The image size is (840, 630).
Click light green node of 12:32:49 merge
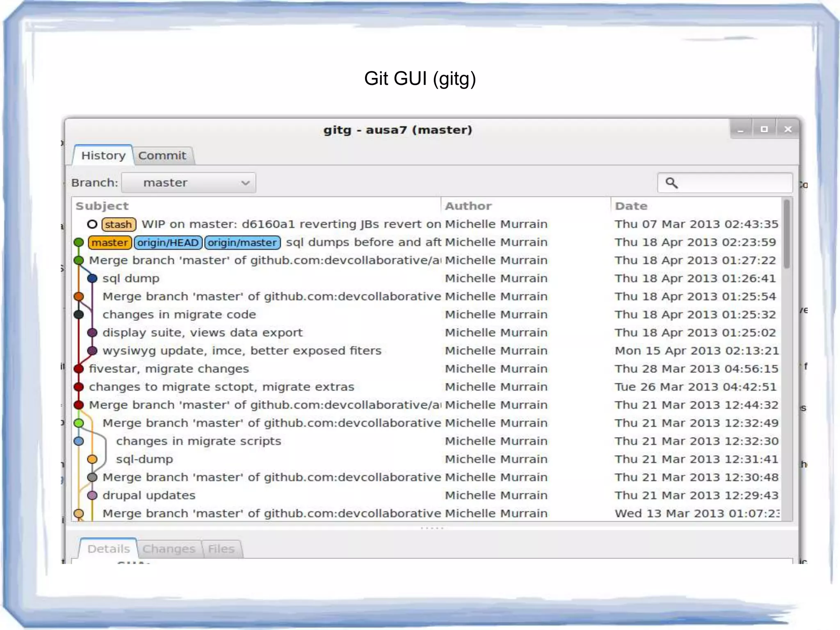79,423
